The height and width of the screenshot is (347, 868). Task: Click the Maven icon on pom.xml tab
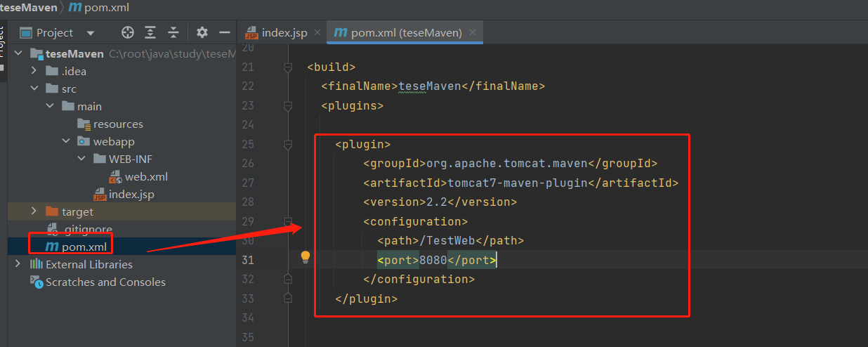[340, 32]
